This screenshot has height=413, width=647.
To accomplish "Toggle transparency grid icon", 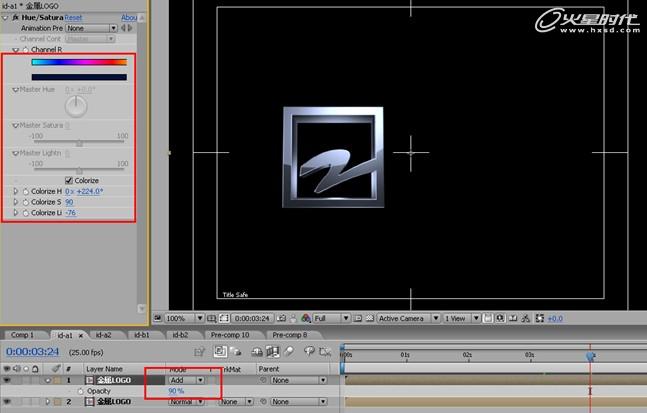I will (370, 318).
